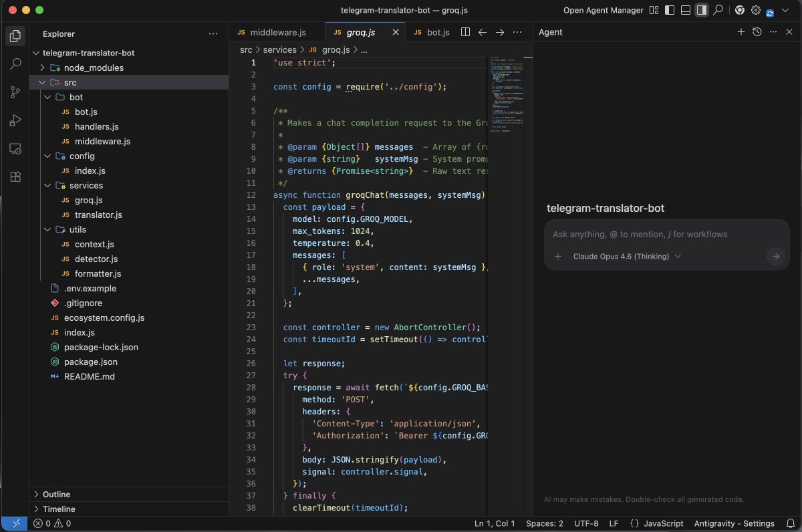The width and height of the screenshot is (802, 532).
Task: Toggle the bottom panel
Action: click(686, 10)
